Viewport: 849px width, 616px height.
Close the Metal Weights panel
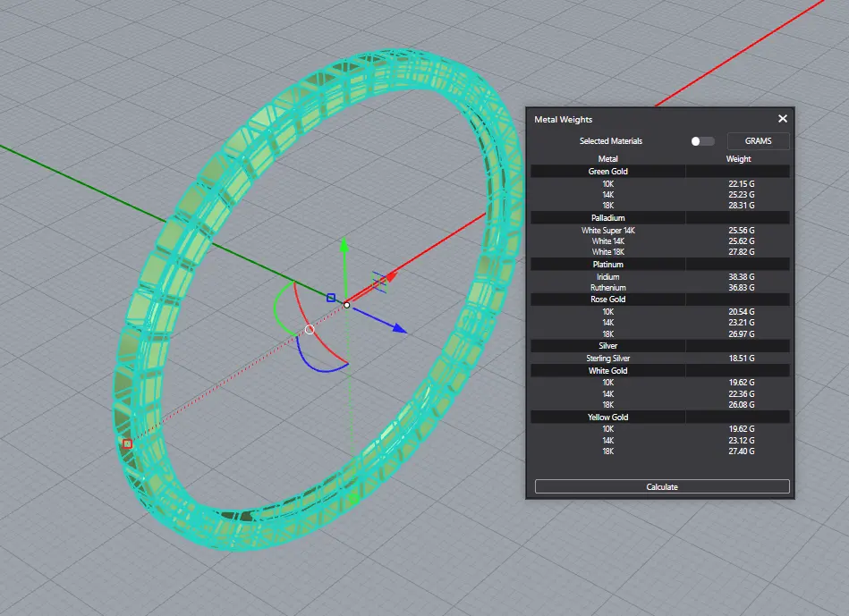[x=783, y=119]
